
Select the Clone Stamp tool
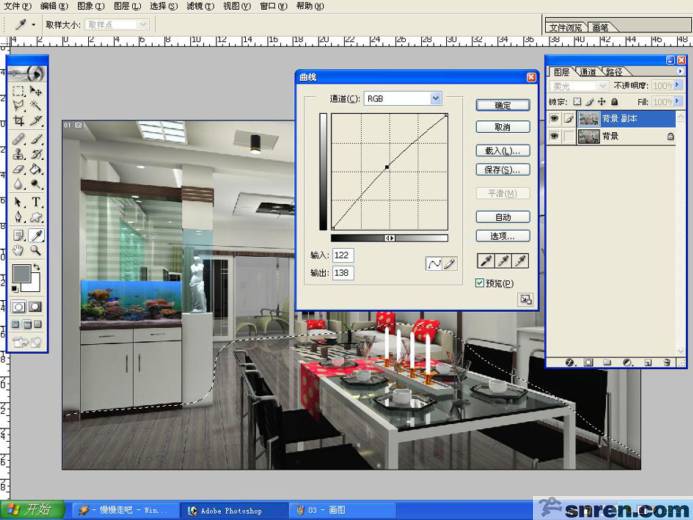tap(18, 154)
